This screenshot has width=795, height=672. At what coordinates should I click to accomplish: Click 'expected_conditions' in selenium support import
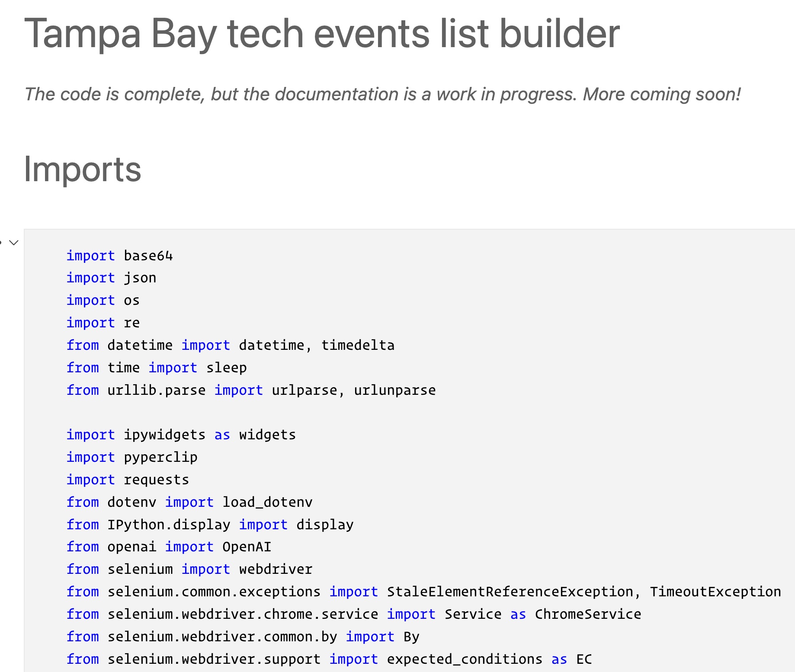(x=465, y=659)
